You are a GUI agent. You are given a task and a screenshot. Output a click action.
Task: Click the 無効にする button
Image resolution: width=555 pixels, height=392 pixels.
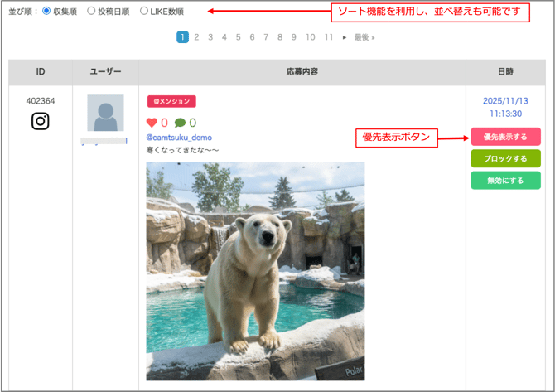pyautogui.click(x=505, y=181)
